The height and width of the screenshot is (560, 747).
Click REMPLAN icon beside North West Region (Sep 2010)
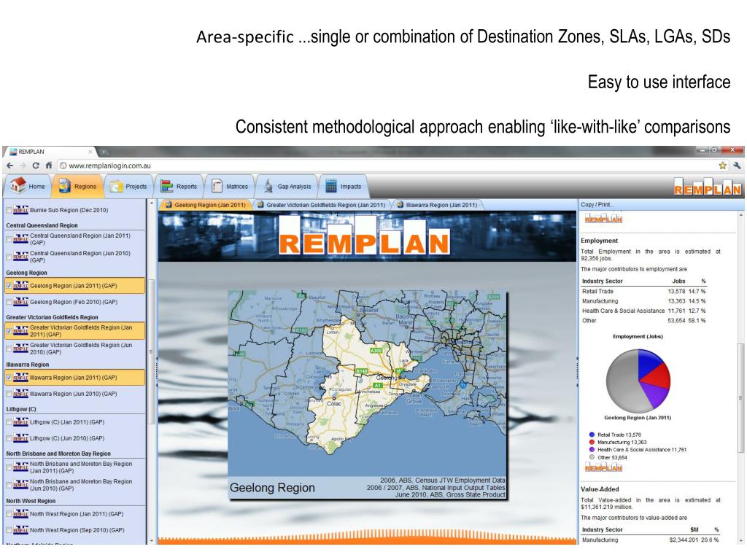(20, 530)
